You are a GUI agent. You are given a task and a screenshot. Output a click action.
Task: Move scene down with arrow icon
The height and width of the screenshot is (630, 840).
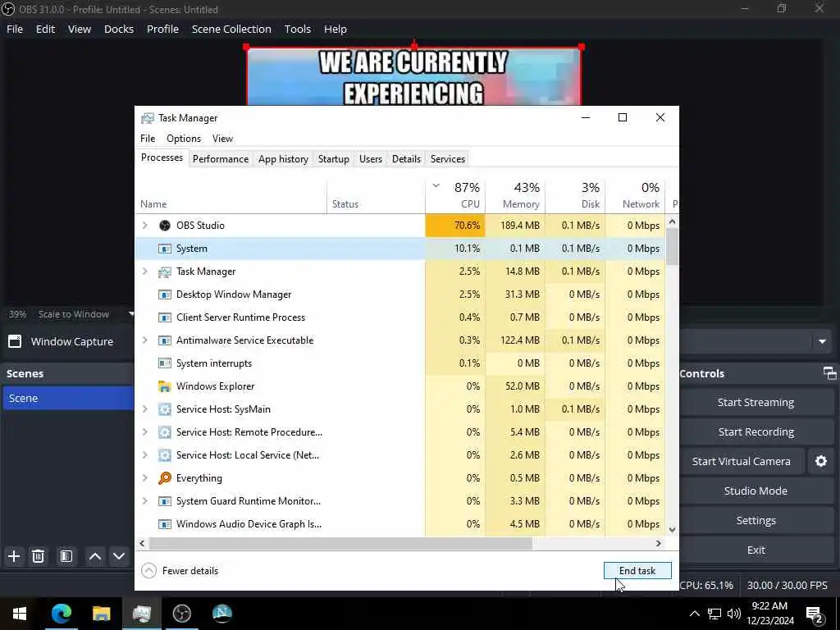[119, 556]
